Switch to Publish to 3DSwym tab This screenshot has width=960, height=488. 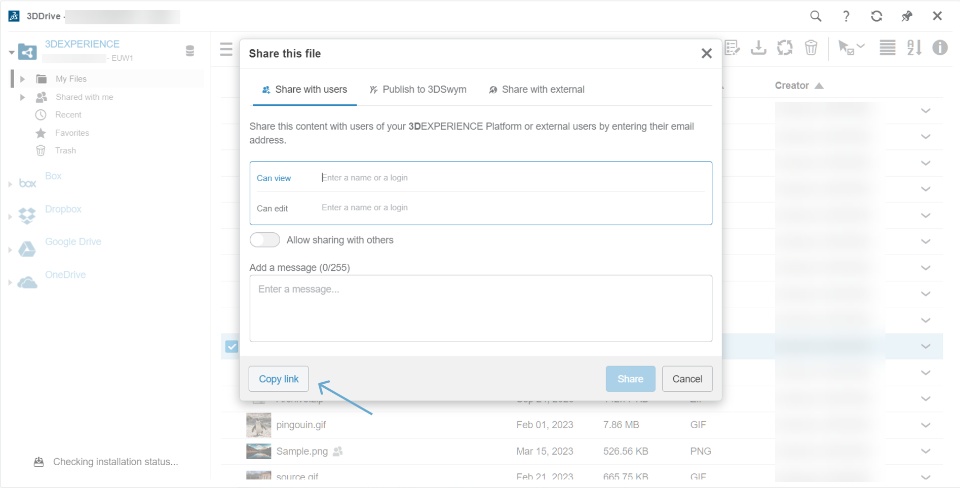pyautogui.click(x=410, y=90)
